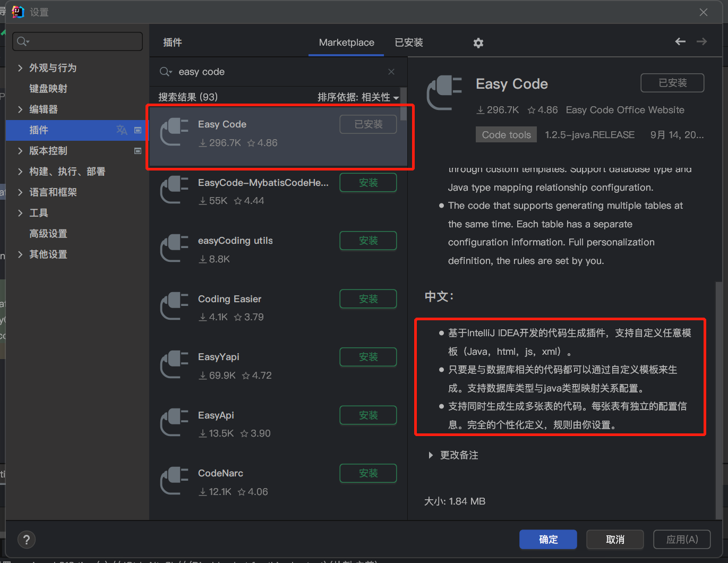Image resolution: width=728 pixels, height=563 pixels.
Task: Clear the easy code search with the X icon
Action: click(x=391, y=71)
